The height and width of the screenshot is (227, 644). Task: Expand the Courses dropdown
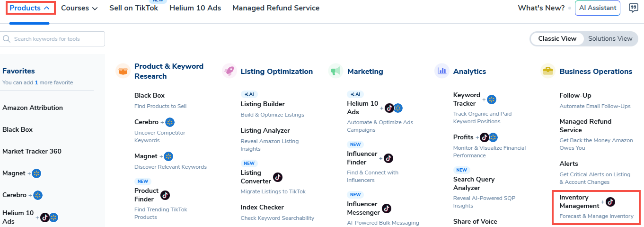tap(79, 8)
